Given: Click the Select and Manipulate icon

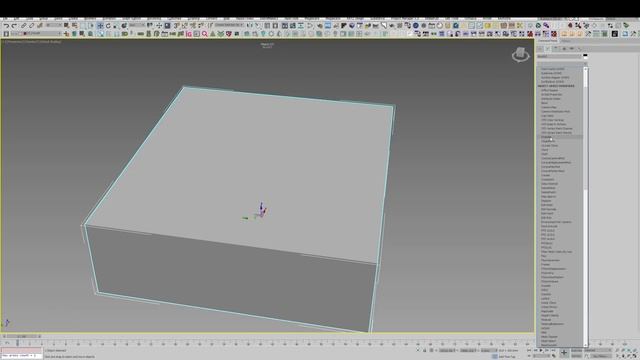Looking at the screenshot, I should (159, 26).
